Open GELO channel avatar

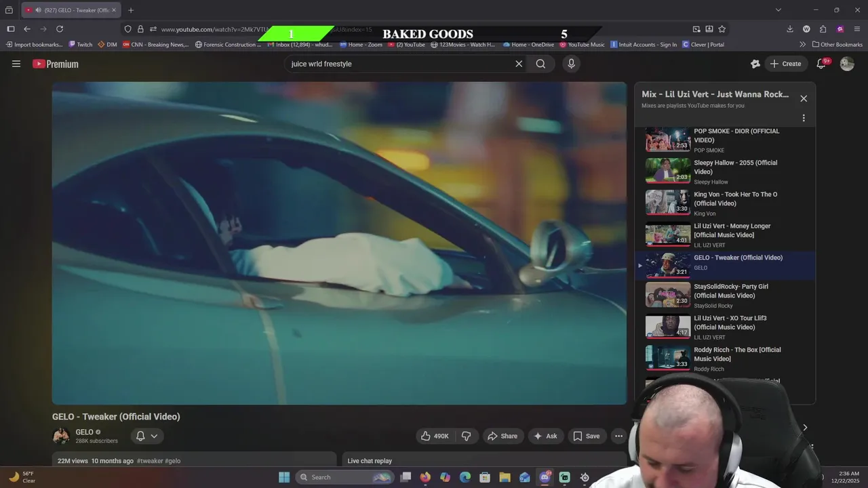pos(61,436)
